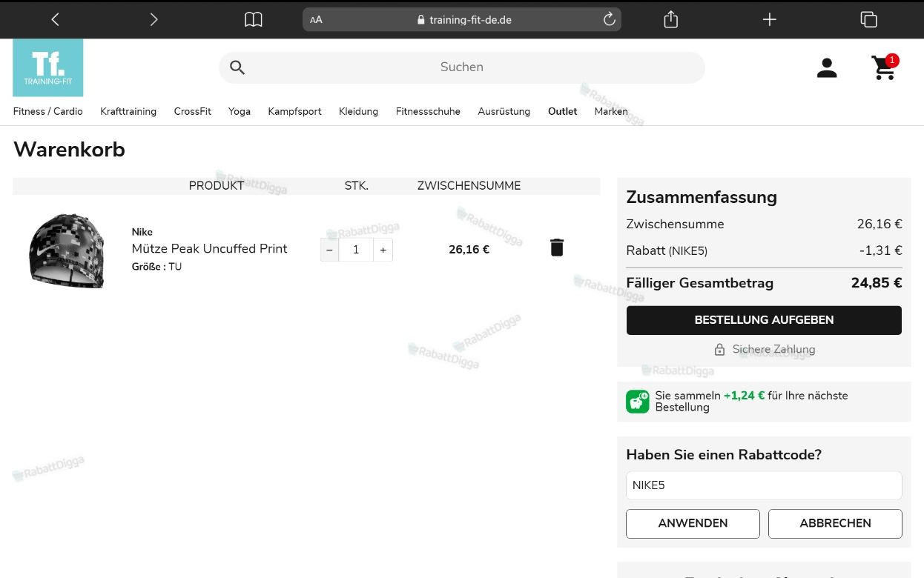Click the Nike brand name above product
The width and height of the screenshot is (924, 578).
(x=142, y=232)
